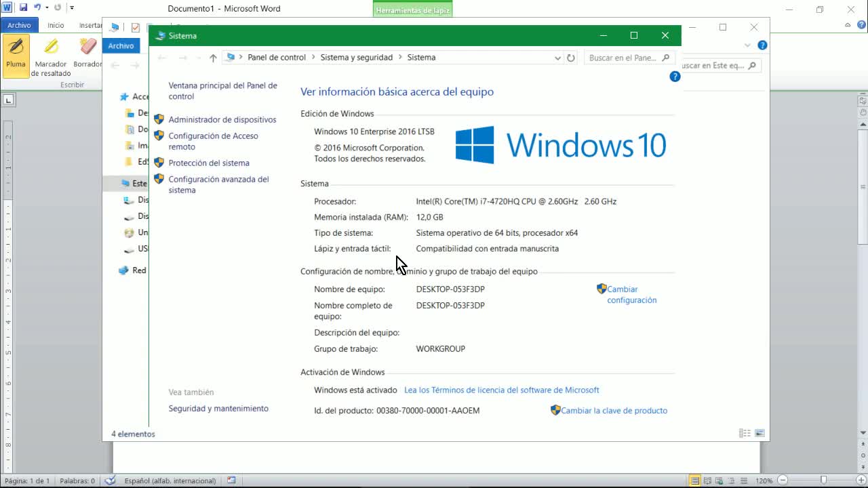
Task: Select the Pluma pen tool in Word
Action: click(x=16, y=56)
